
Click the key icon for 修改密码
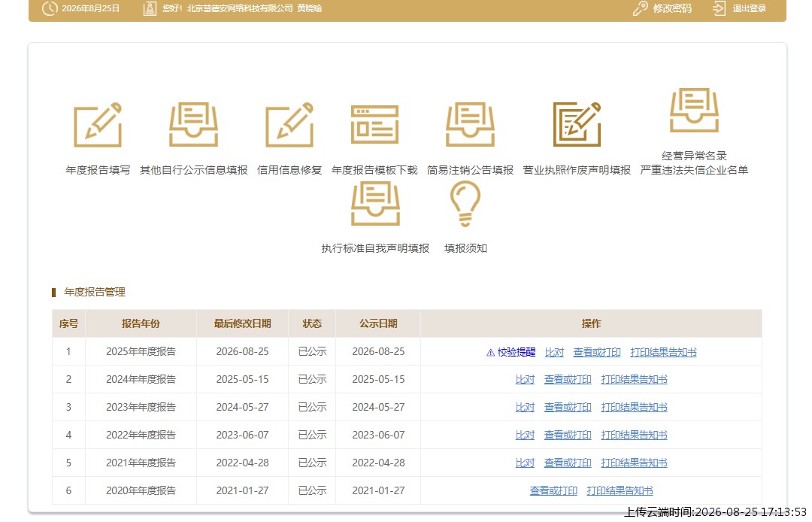pos(640,8)
